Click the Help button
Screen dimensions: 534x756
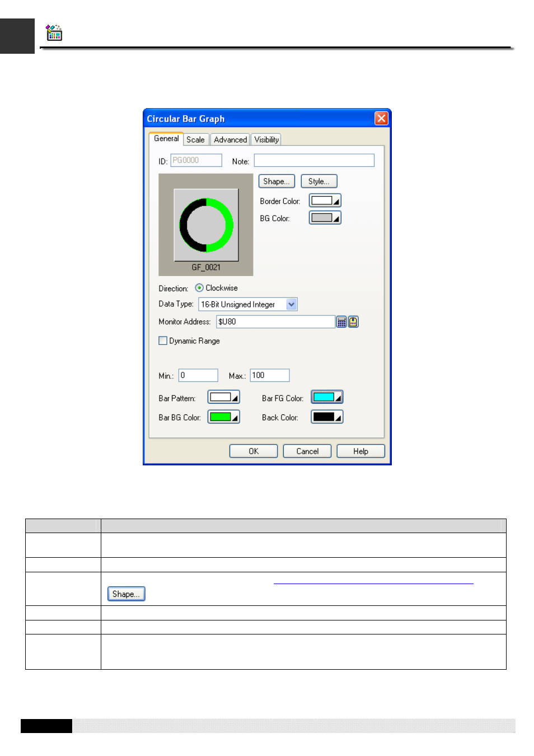361,451
